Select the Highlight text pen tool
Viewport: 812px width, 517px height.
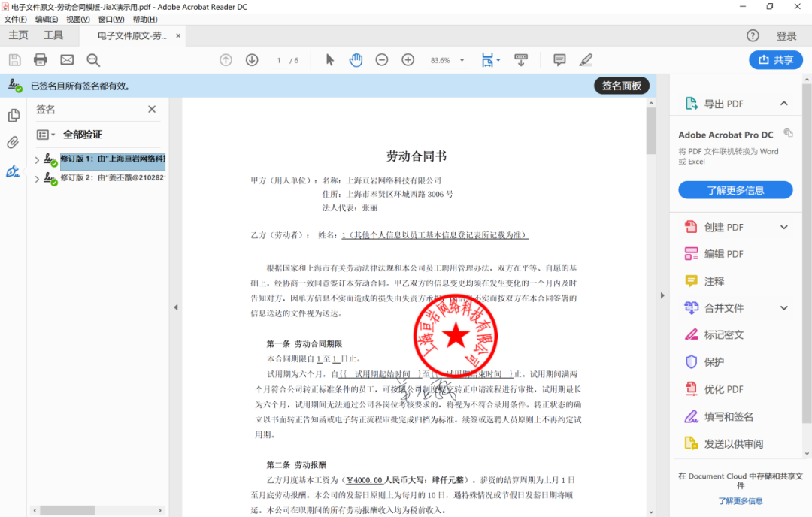pos(586,60)
